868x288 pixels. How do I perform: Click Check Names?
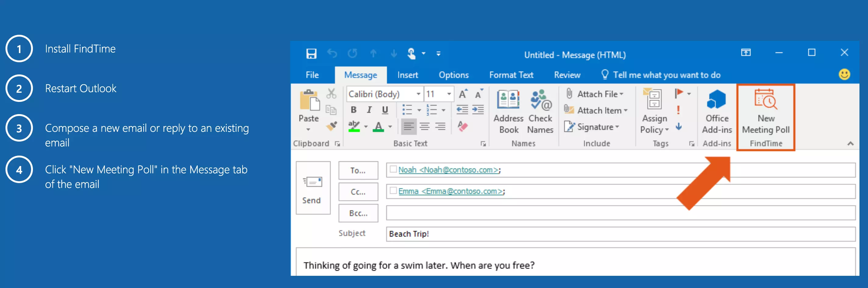pos(540,111)
